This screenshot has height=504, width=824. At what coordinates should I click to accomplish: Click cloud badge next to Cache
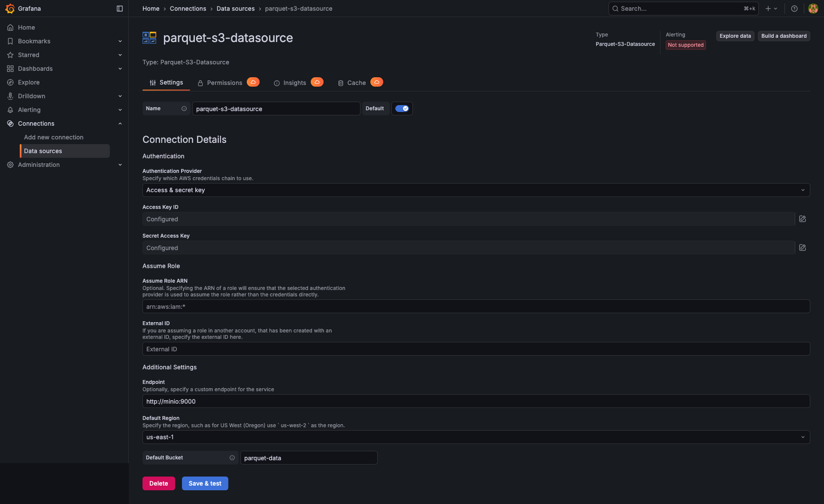[x=377, y=82]
